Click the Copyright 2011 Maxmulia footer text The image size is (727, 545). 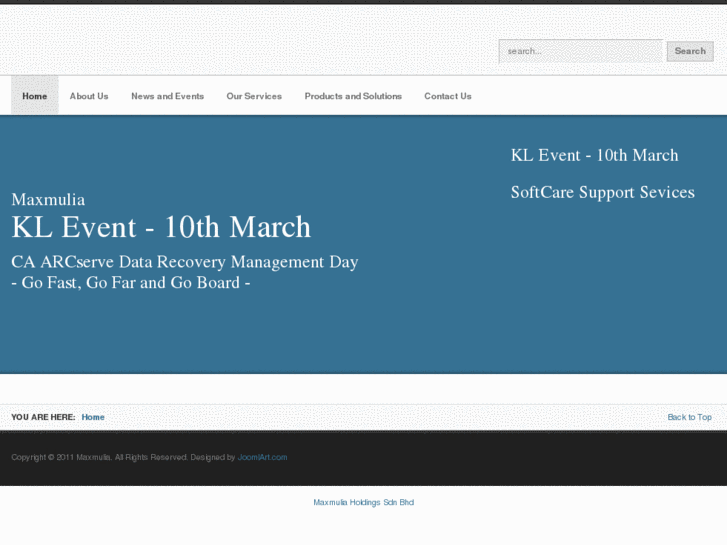123,457
